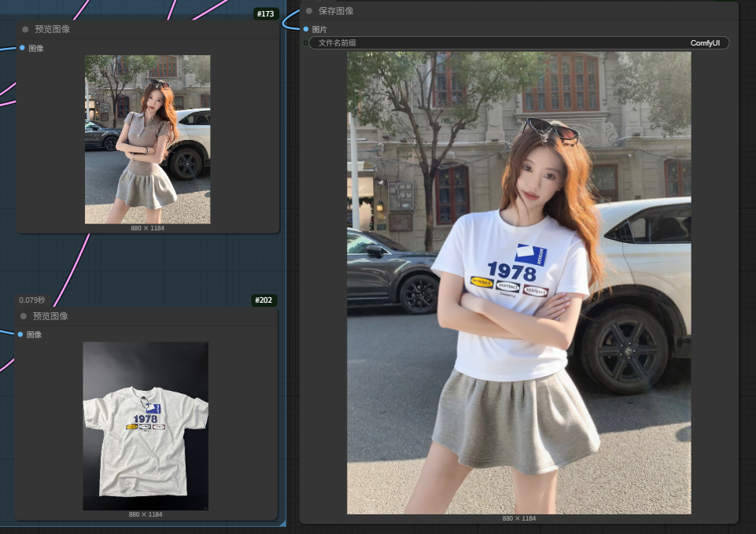Collapse the node #173 preview via its gray dot
Image resolution: width=756 pixels, height=534 pixels.
point(25,29)
